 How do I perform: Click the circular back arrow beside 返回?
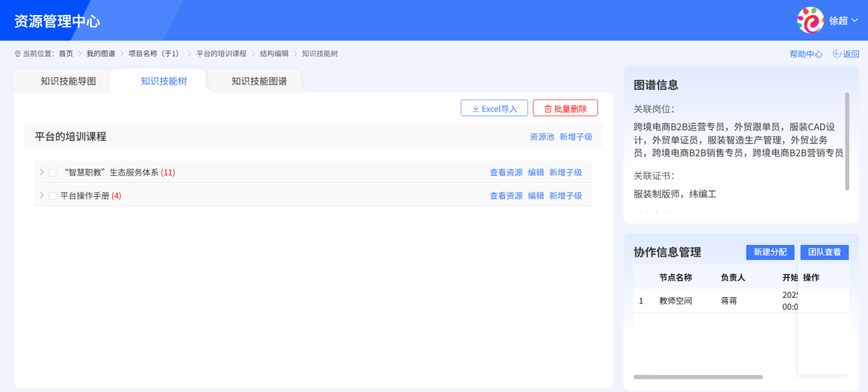838,53
